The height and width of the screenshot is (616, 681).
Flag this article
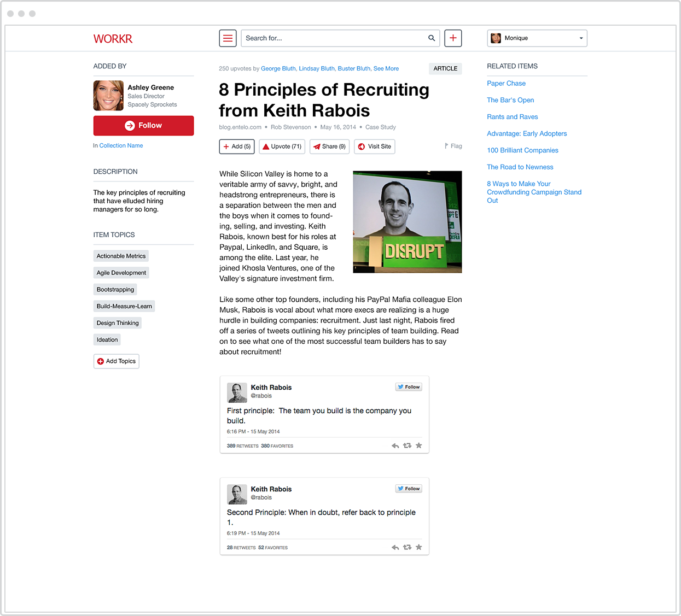click(x=453, y=146)
